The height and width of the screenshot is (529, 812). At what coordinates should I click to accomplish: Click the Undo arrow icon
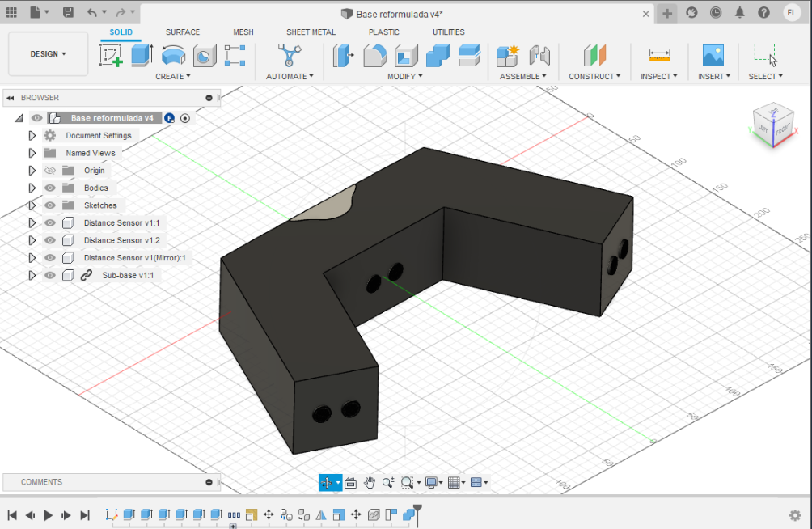(x=92, y=12)
